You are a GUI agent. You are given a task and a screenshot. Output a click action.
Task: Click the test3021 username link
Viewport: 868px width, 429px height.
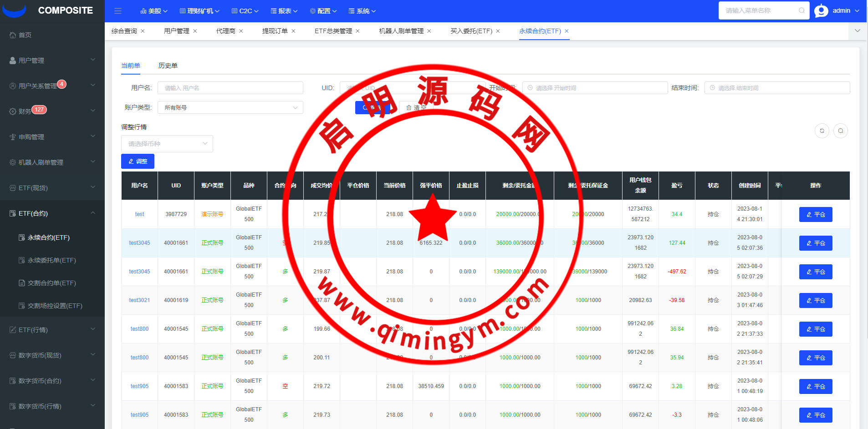(x=139, y=300)
